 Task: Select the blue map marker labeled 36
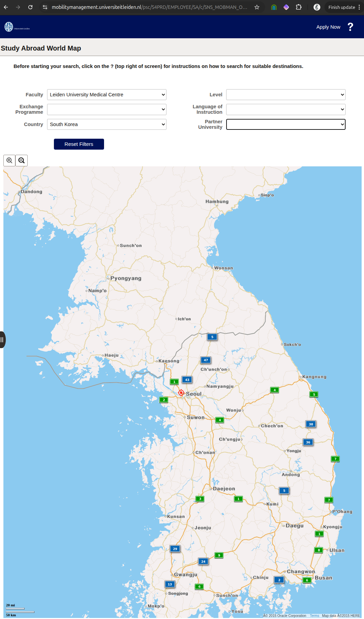pos(308,442)
